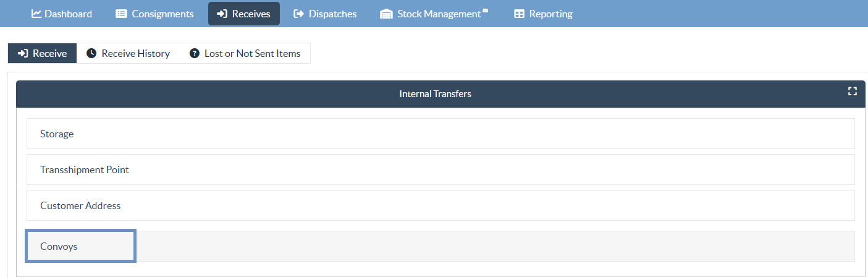
Task: Click the clock icon beside Receive History
Action: 91,53
